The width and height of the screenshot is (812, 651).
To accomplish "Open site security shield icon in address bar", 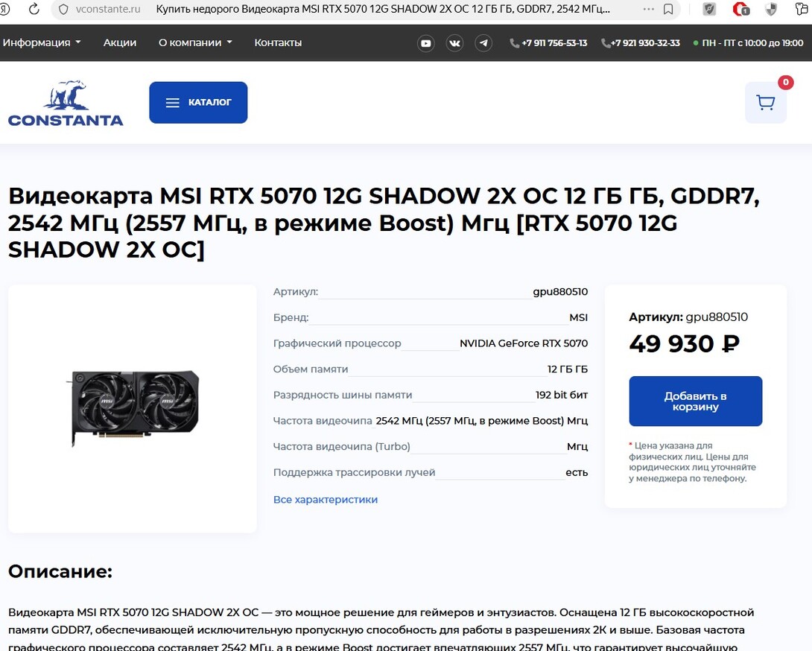I will [64, 10].
